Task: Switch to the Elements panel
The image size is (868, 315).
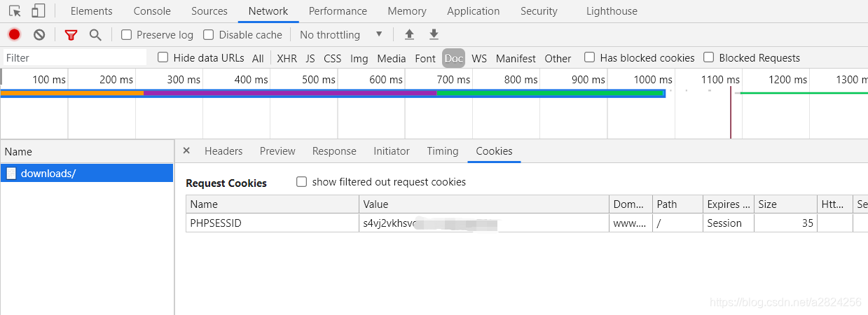Action: [x=91, y=11]
